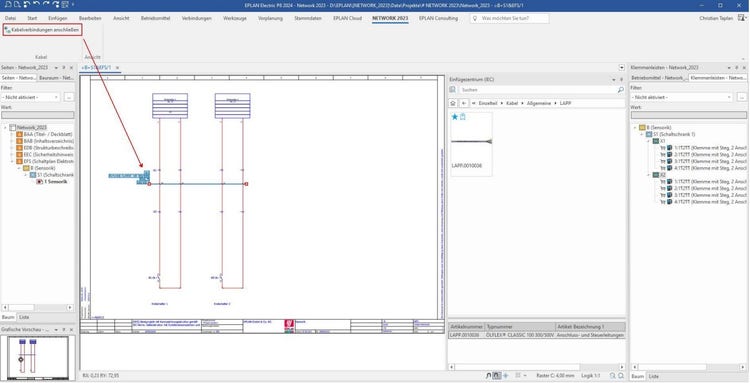This screenshot has width=750, height=383.
Task: Click Einzelteil in the breadcrumb path
Action: 487,103
